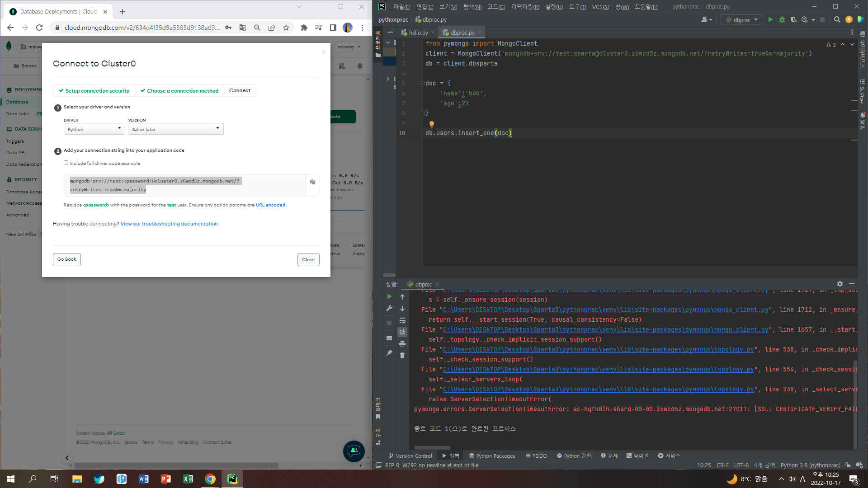Open the 파일(F) menu in PyCharm
Image resolution: width=868 pixels, height=488 pixels.
401,7
